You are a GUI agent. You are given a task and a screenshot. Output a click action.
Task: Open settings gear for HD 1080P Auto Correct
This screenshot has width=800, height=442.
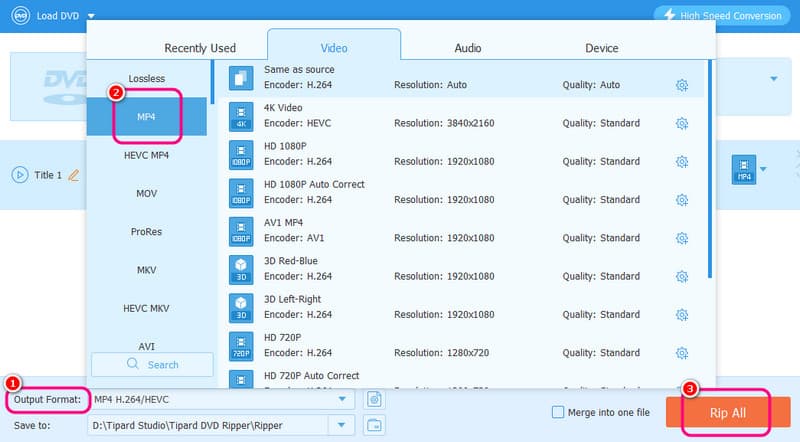682,200
